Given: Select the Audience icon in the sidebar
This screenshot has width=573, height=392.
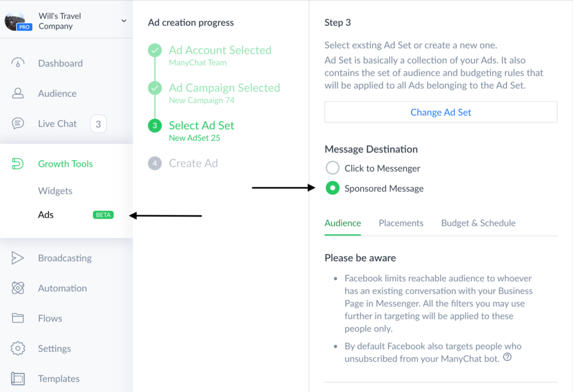Looking at the screenshot, I should 17,93.
